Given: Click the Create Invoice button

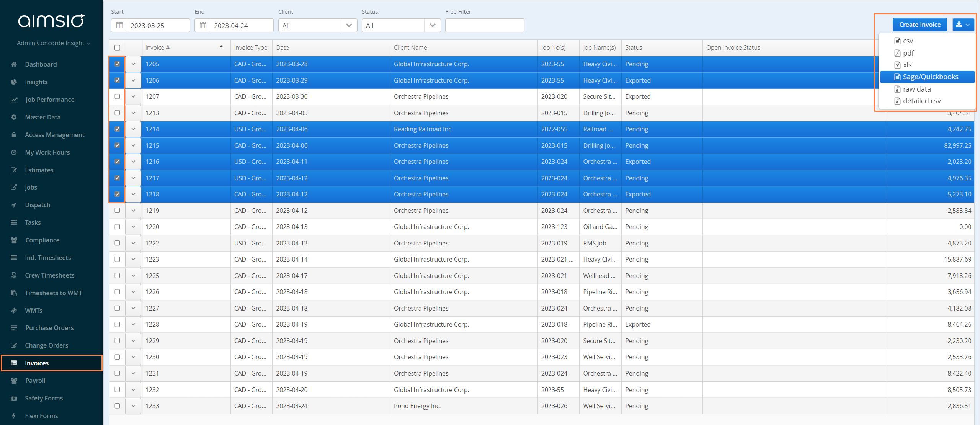Looking at the screenshot, I should pyautogui.click(x=920, y=25).
